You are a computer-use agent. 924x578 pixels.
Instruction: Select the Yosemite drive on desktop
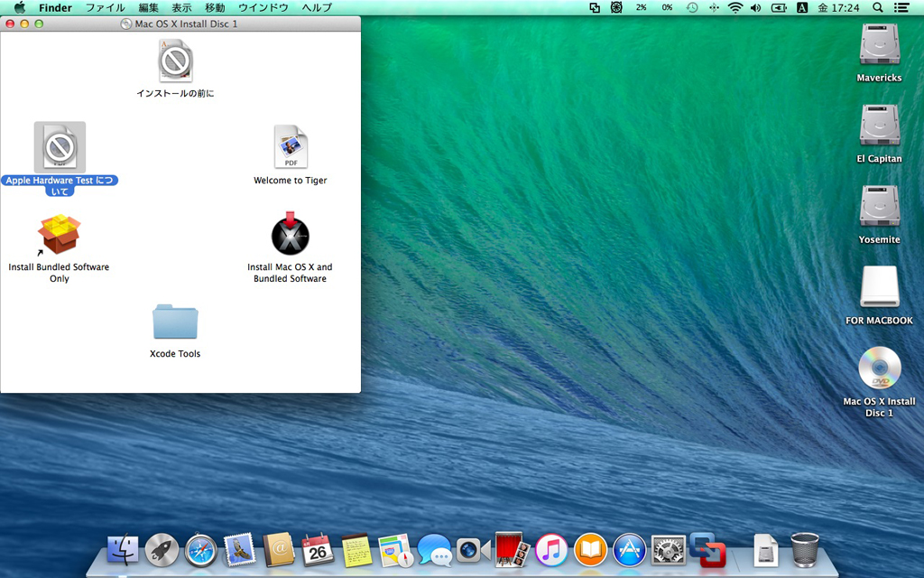(x=879, y=206)
